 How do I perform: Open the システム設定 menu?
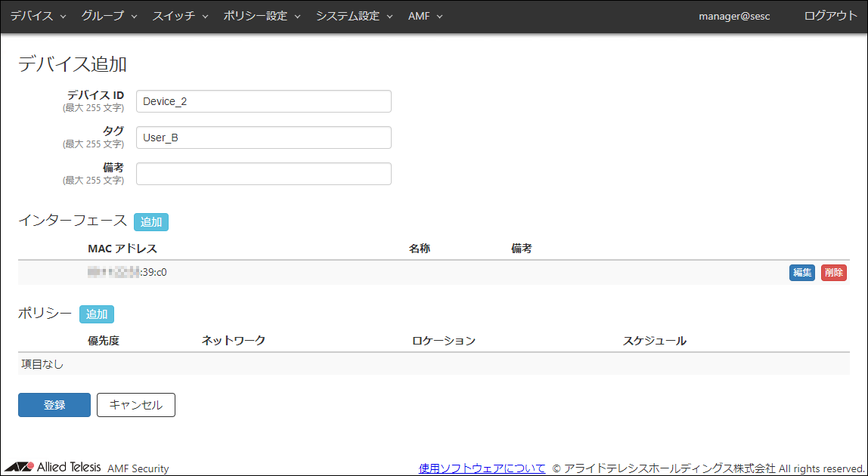click(354, 16)
